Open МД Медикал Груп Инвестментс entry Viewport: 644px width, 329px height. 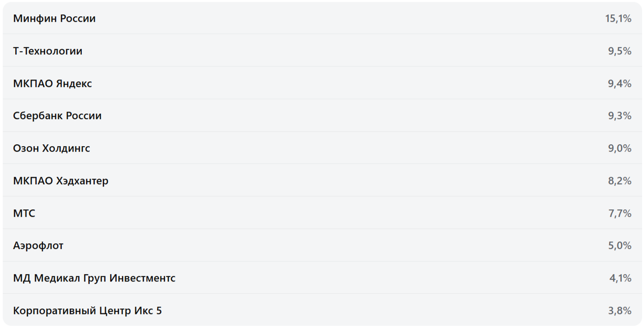94,278
